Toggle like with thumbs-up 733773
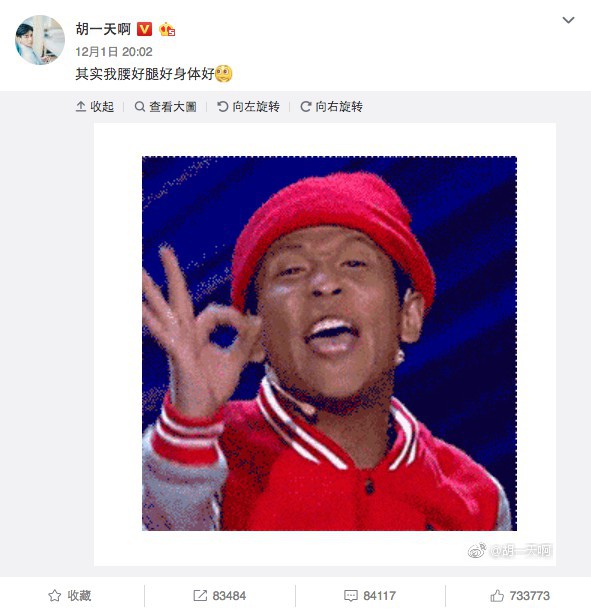 tap(520, 595)
